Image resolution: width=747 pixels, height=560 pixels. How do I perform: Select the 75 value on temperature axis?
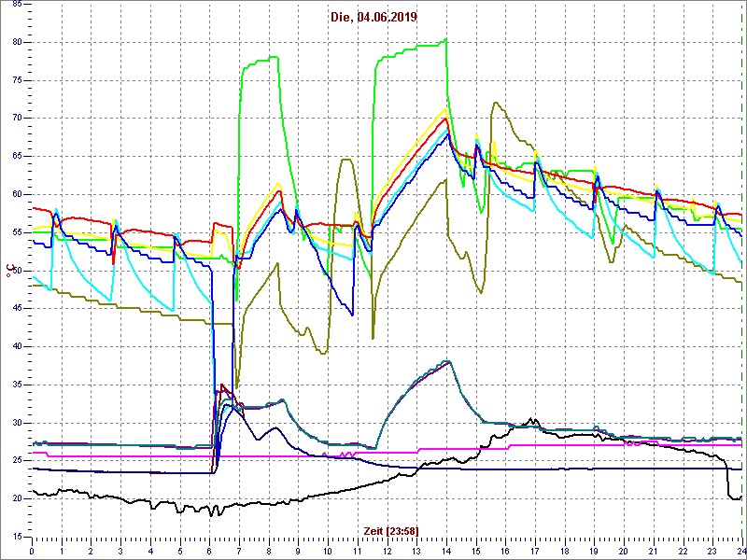coord(16,80)
